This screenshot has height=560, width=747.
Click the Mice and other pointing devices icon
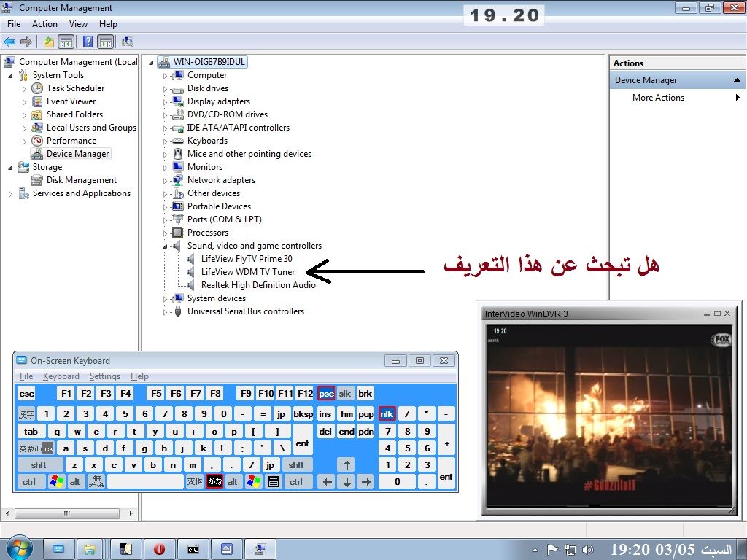178,154
